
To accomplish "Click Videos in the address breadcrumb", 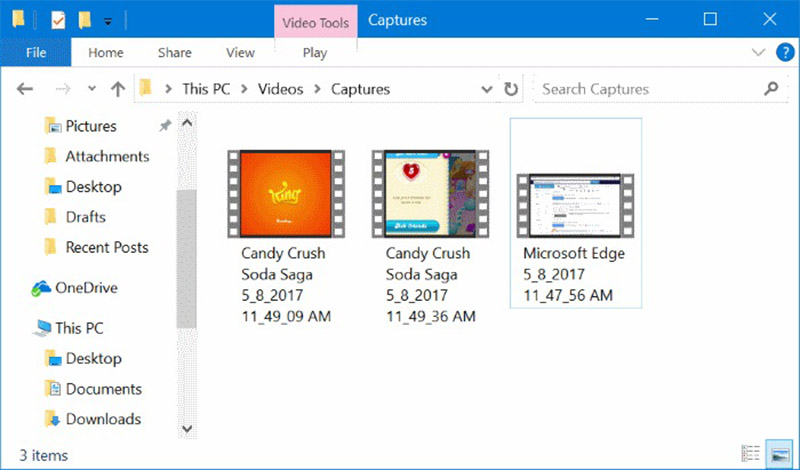I will coord(280,89).
